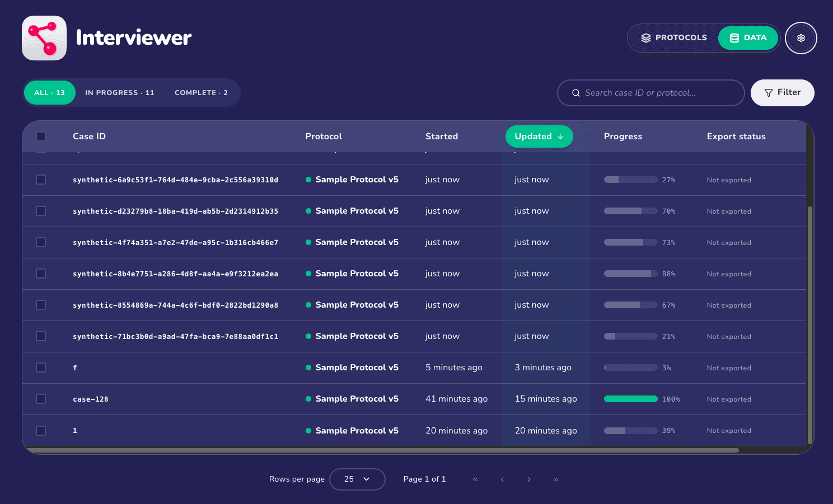Click '15 minutes ago' in the Updated column
The width and height of the screenshot is (833, 504).
[x=546, y=399]
